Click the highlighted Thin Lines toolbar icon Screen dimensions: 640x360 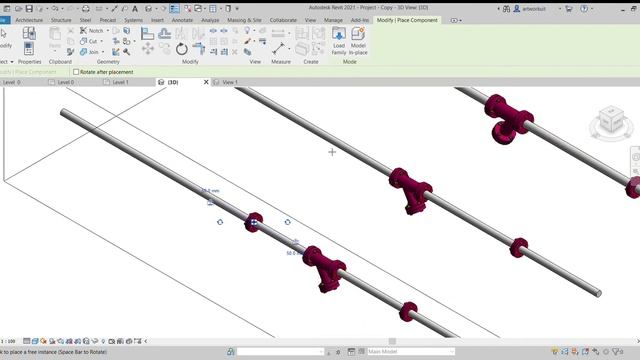pos(174,8)
